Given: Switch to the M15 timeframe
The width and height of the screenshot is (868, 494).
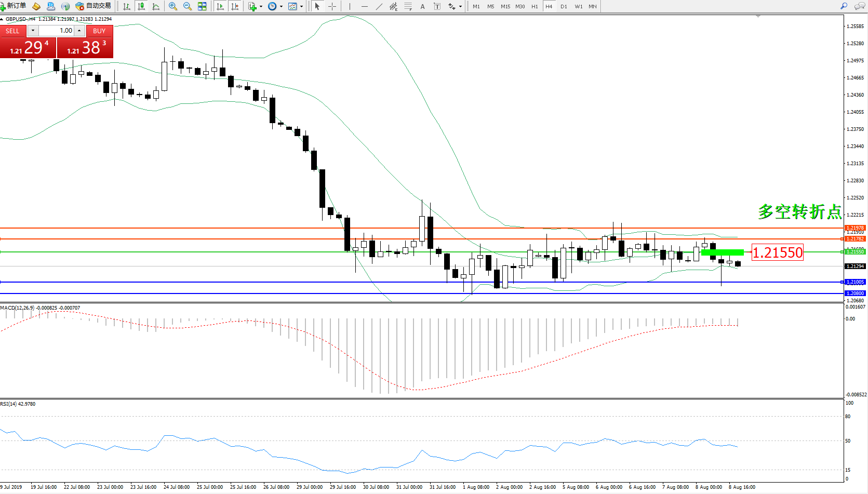Looking at the screenshot, I should (505, 6).
